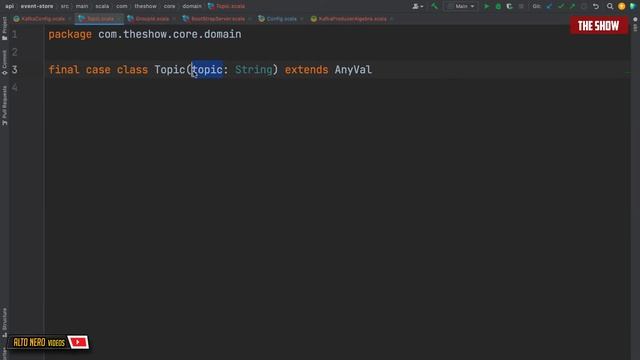Switch to BootStrapServer.scala tab

(218, 19)
